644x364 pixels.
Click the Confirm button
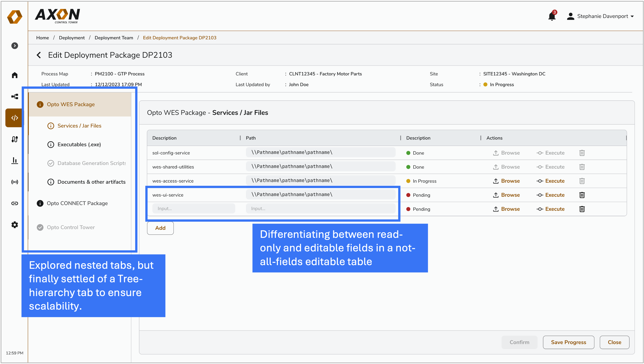pos(519,342)
